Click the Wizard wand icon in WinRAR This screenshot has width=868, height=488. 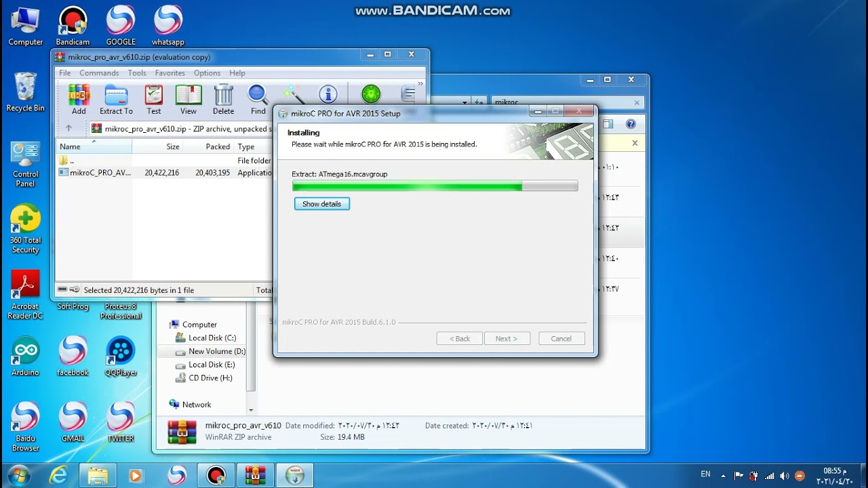pyautogui.click(x=293, y=94)
